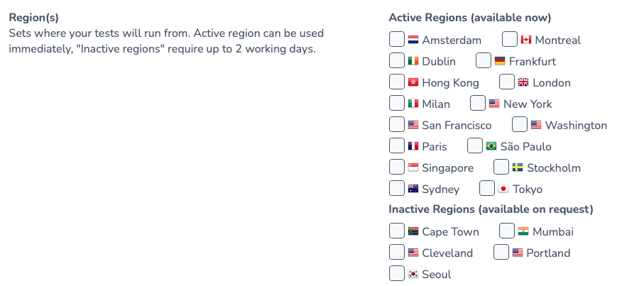Click the Netherlands flag beside Amsterdam
Viewport: 644px width, 286px height.
coord(413,40)
